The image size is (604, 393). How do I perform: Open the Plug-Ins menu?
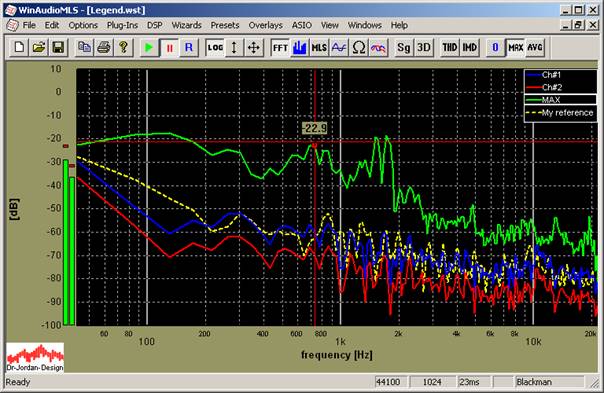click(x=122, y=25)
